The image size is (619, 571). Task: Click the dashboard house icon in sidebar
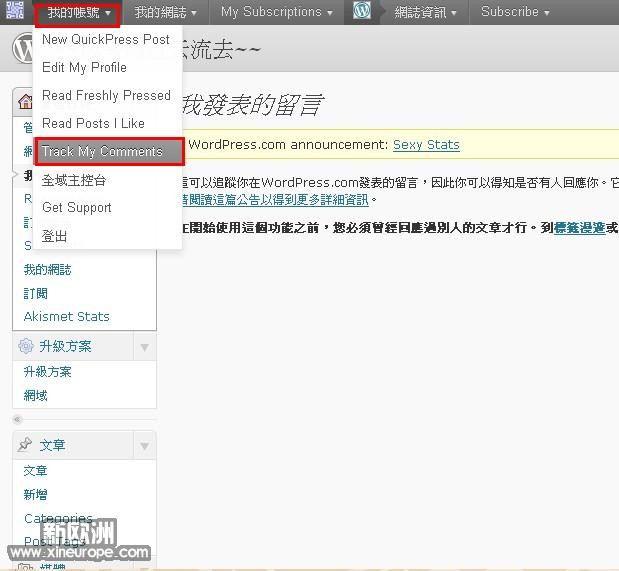25,101
